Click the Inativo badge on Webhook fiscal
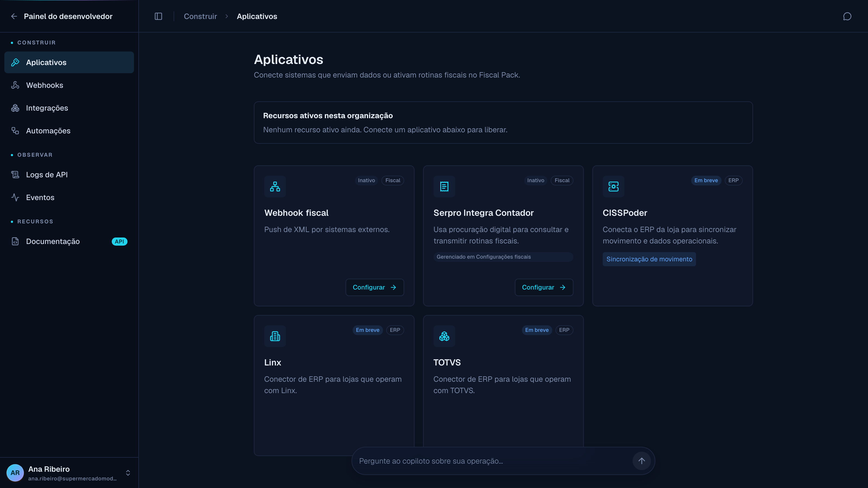Viewport: 868px width, 488px height. [x=366, y=180]
